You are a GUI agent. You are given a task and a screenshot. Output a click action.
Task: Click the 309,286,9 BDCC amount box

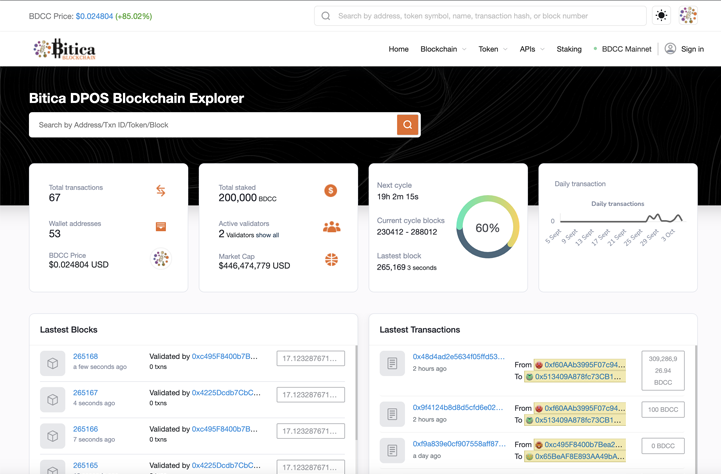pyautogui.click(x=663, y=371)
